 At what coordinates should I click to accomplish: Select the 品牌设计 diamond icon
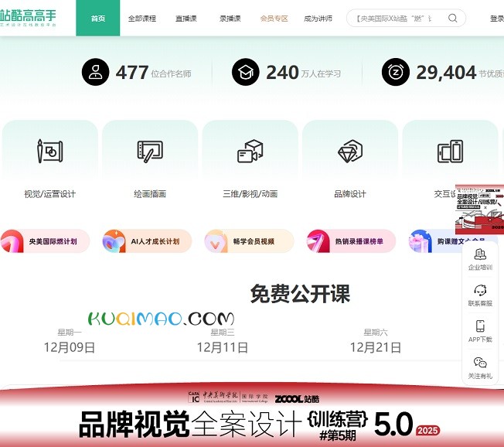350,151
